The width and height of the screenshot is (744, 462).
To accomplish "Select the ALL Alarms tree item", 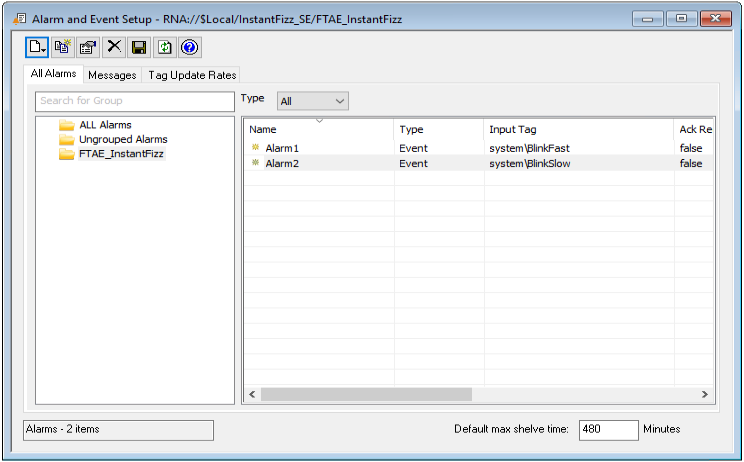I will 105,125.
